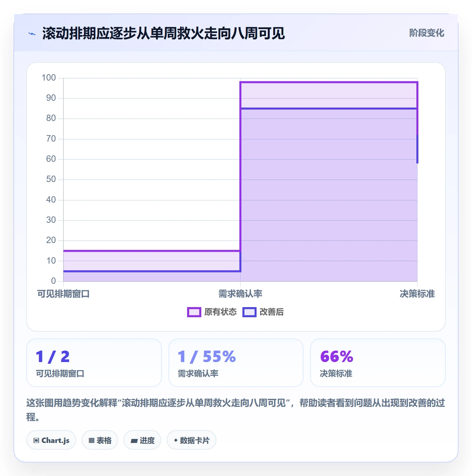Viewport: 472px width, 476px height.
Task: Click the 可见排期窗口 x-axis label
Action: coord(63,294)
